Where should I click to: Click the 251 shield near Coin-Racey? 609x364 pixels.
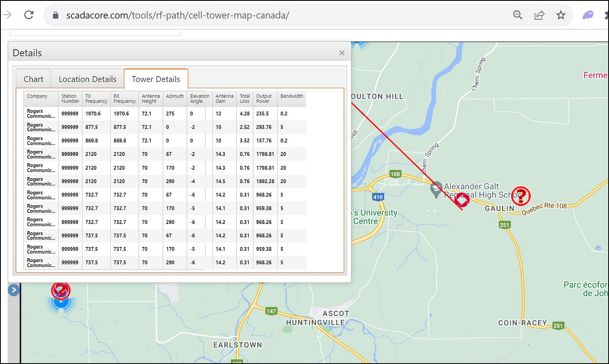558,326
